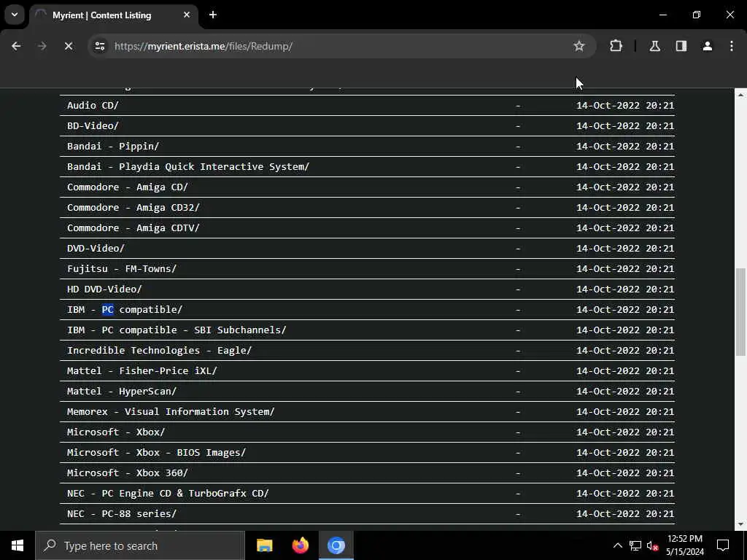Bookmark this page with the star

pyautogui.click(x=578, y=46)
